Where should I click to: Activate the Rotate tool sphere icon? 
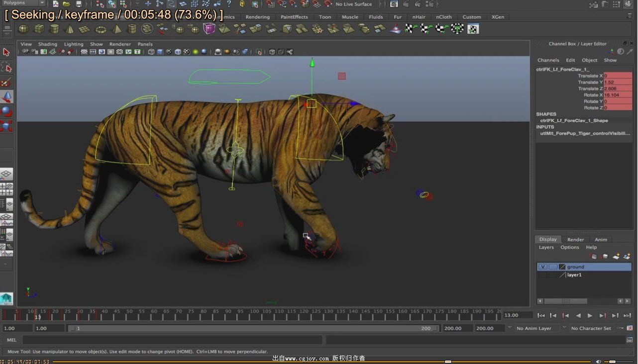pos(6,111)
